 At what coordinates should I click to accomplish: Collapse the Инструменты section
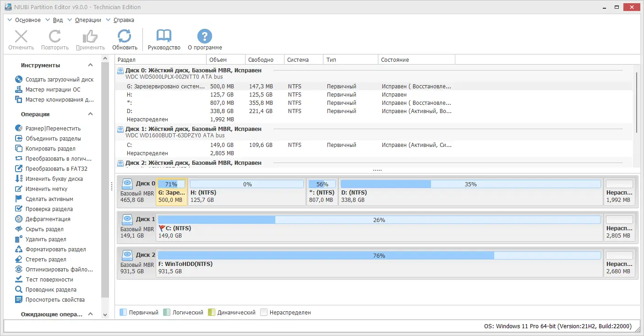click(90, 65)
